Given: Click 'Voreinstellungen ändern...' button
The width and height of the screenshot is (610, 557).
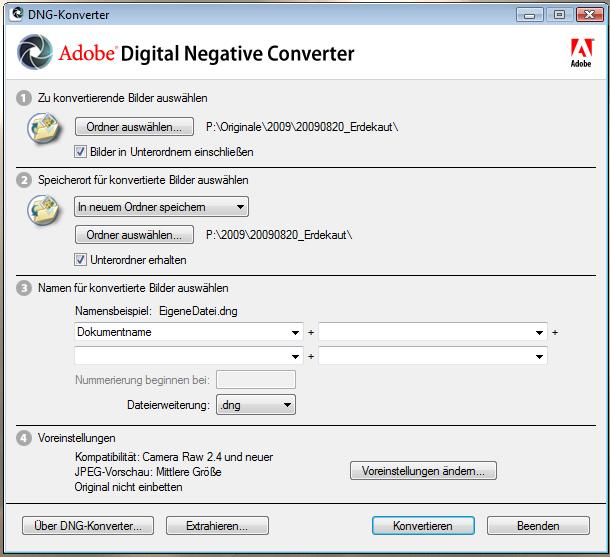Looking at the screenshot, I should pyautogui.click(x=423, y=471).
